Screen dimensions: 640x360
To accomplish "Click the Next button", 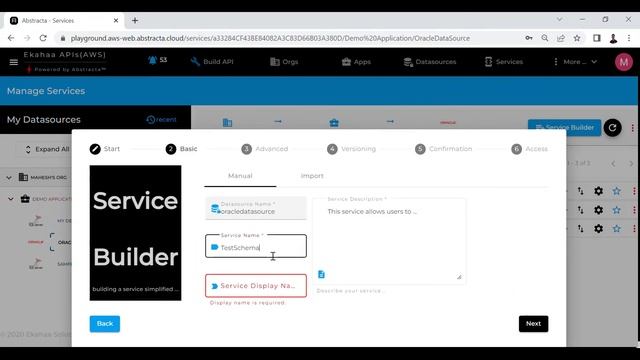I will (x=533, y=324).
